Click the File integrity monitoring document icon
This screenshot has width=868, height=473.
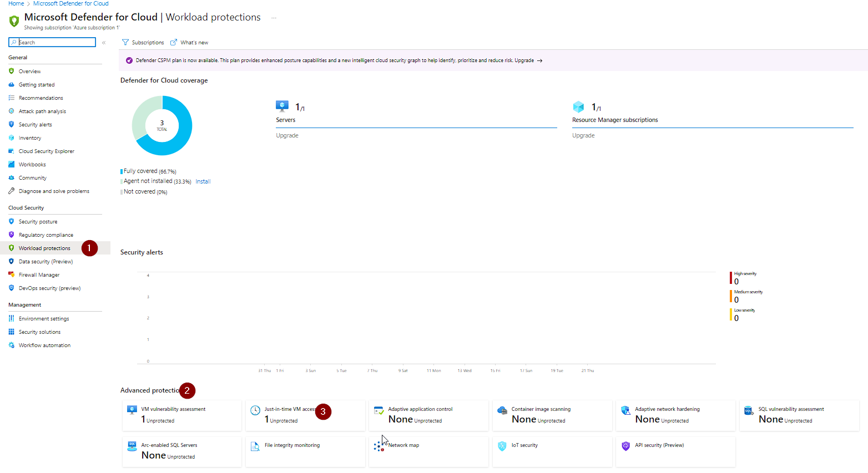click(x=255, y=446)
